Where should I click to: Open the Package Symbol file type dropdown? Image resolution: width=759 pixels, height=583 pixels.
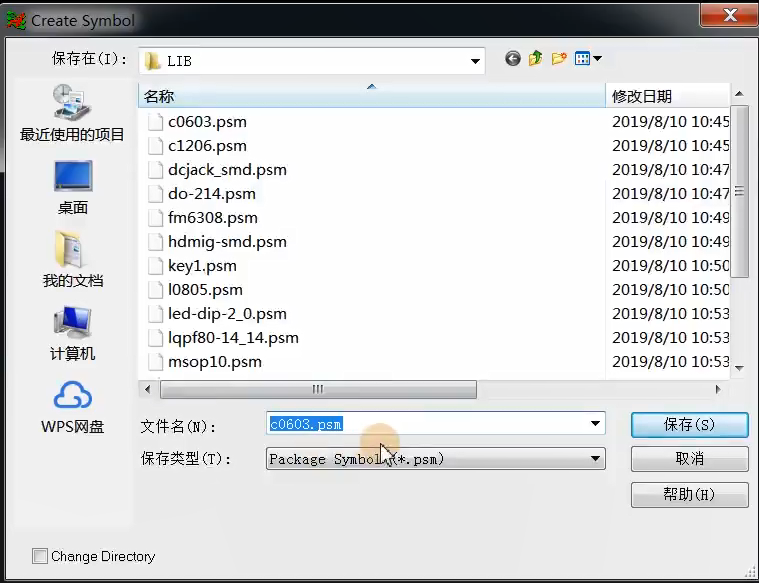(x=596, y=459)
